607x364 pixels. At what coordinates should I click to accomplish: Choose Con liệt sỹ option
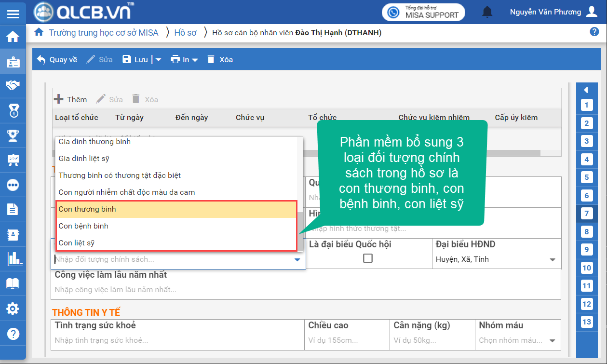(x=176, y=243)
